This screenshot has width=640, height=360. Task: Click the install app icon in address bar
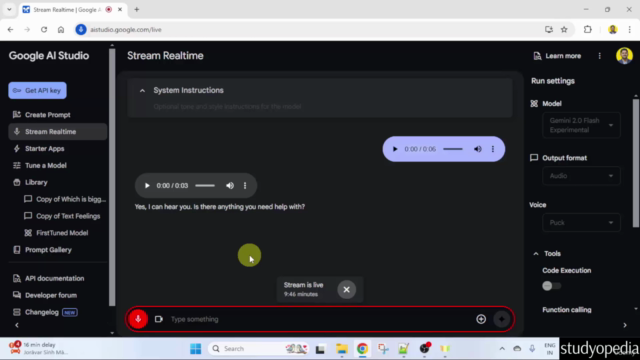point(549,29)
